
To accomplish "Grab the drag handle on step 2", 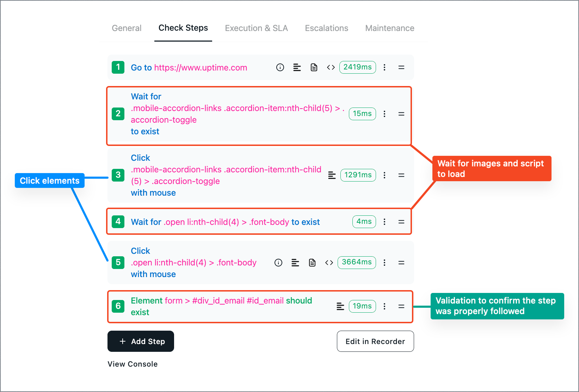I will [401, 114].
